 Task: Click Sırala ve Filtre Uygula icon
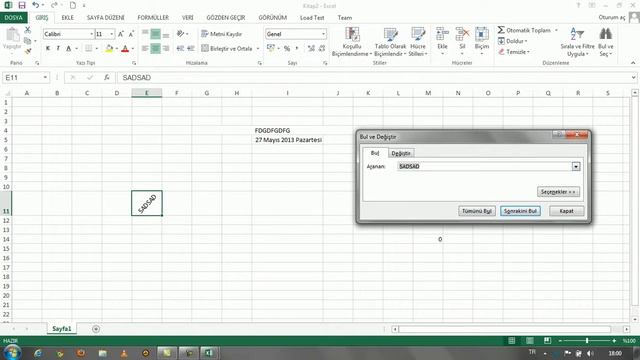click(577, 34)
